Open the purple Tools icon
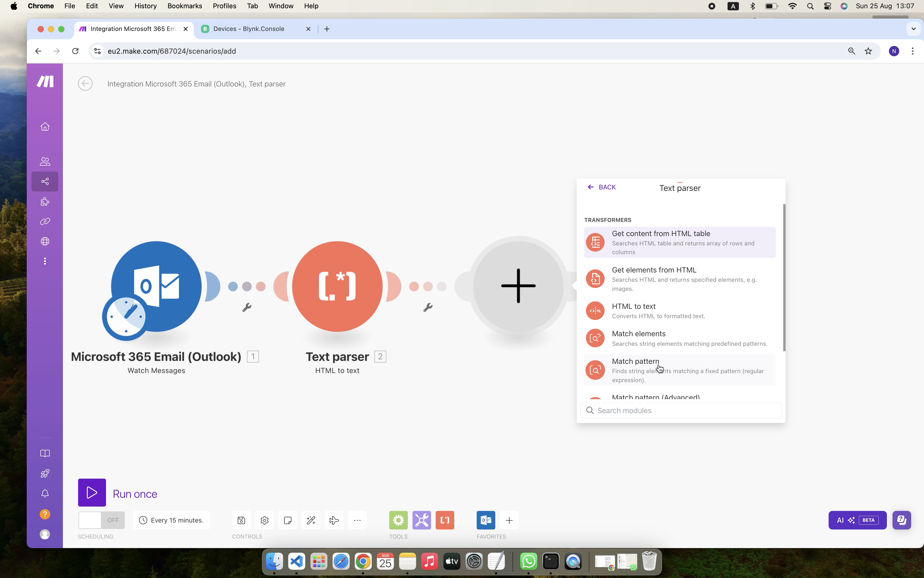The height and width of the screenshot is (578, 924). pyautogui.click(x=422, y=520)
